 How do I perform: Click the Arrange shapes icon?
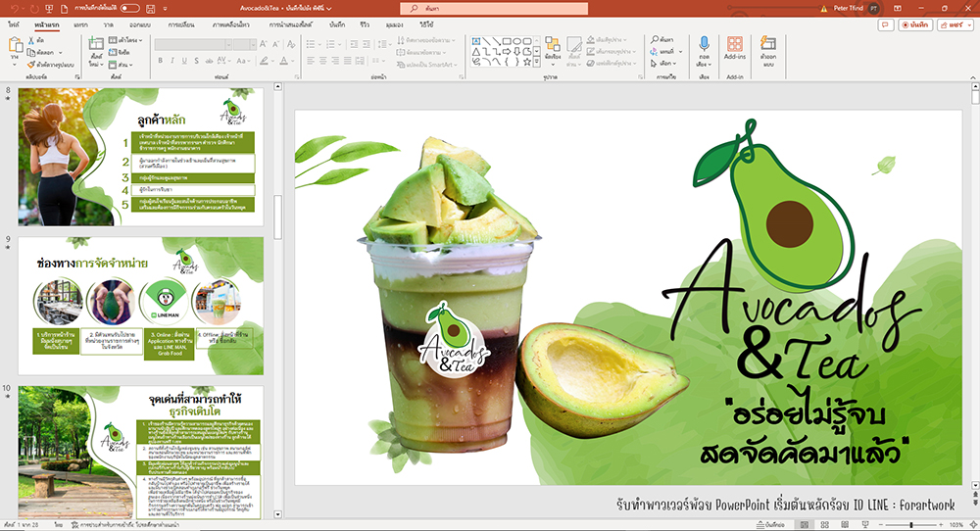[x=553, y=44]
